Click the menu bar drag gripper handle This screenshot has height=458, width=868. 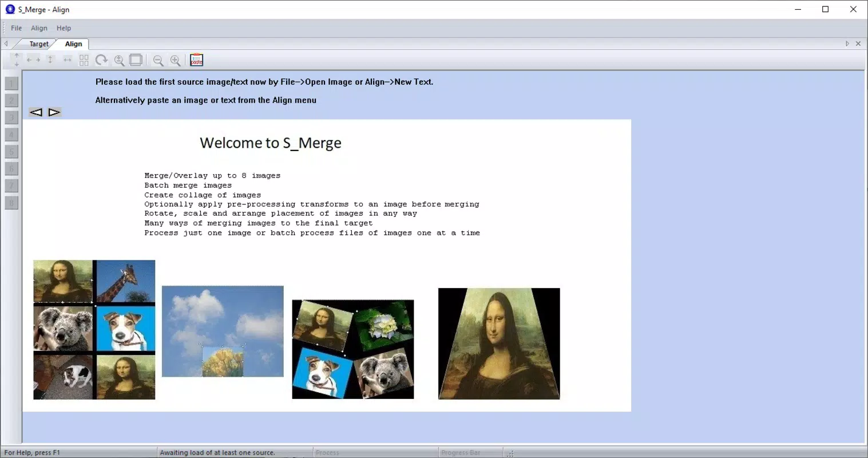click(x=5, y=28)
